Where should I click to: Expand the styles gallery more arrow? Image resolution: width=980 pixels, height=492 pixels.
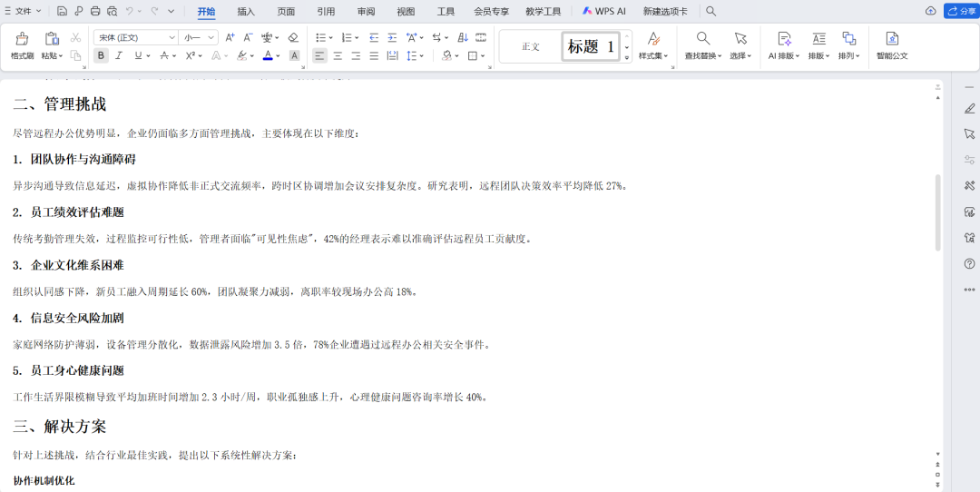tap(627, 57)
